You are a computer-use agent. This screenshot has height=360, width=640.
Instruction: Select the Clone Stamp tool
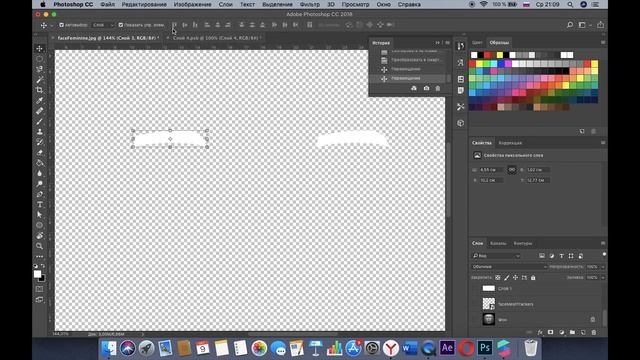(40, 132)
